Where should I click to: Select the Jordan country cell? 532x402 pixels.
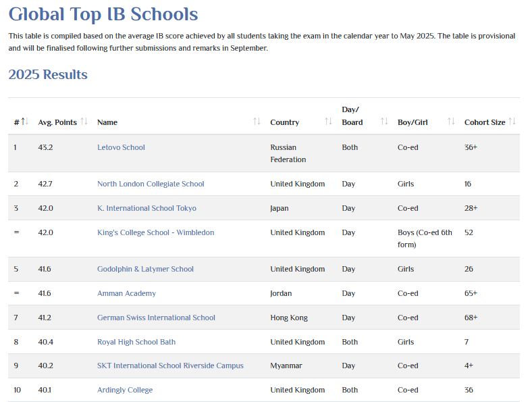pos(281,293)
